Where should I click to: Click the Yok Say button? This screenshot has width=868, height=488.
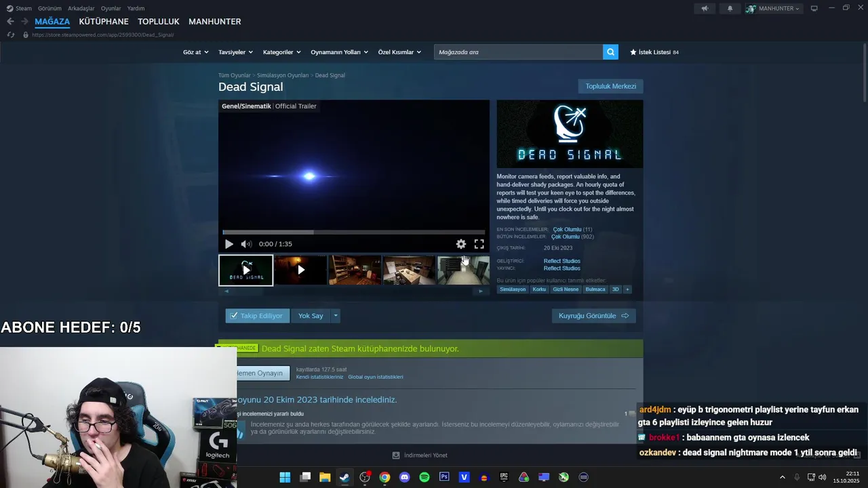[311, 316]
